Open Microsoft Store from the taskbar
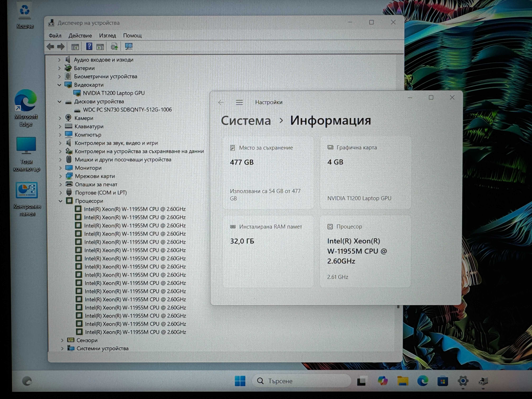 tap(443, 381)
